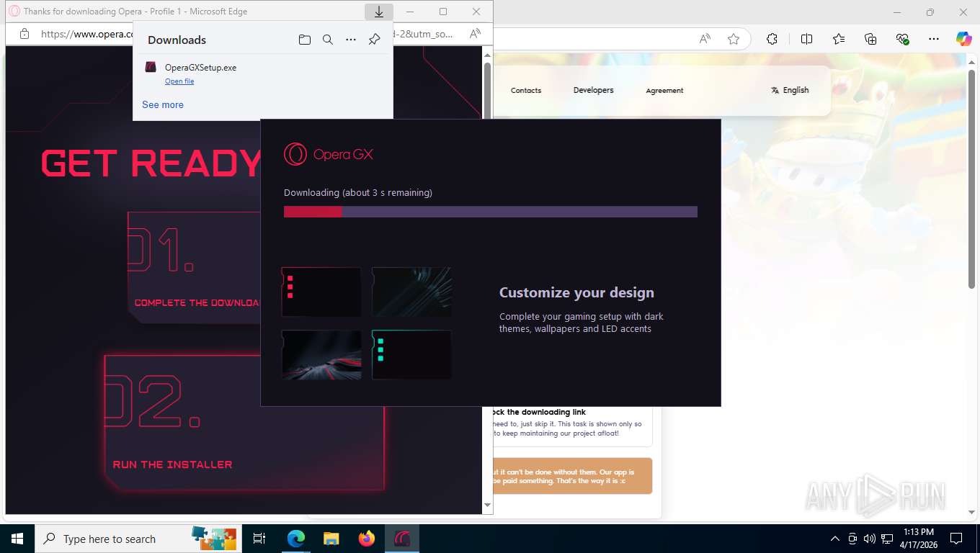Select the teal LED accent theme thumbnail

point(411,354)
